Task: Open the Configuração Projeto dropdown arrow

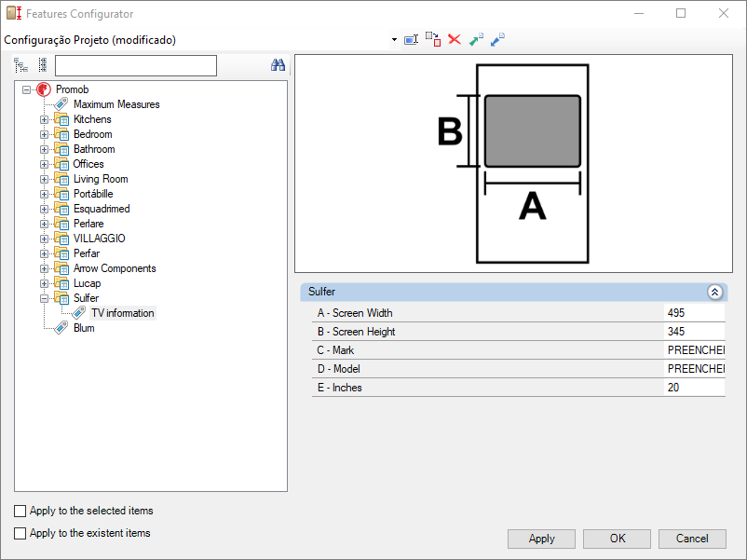Action: (395, 39)
